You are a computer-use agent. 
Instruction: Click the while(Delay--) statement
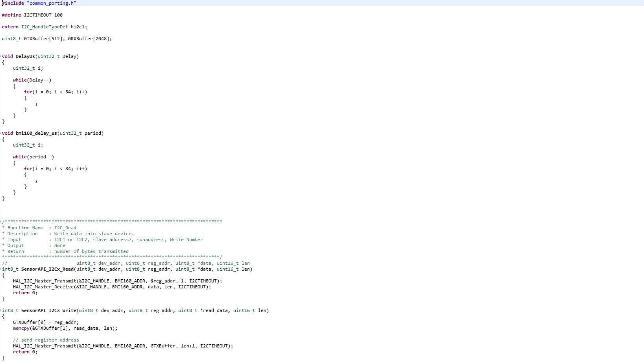click(32, 80)
